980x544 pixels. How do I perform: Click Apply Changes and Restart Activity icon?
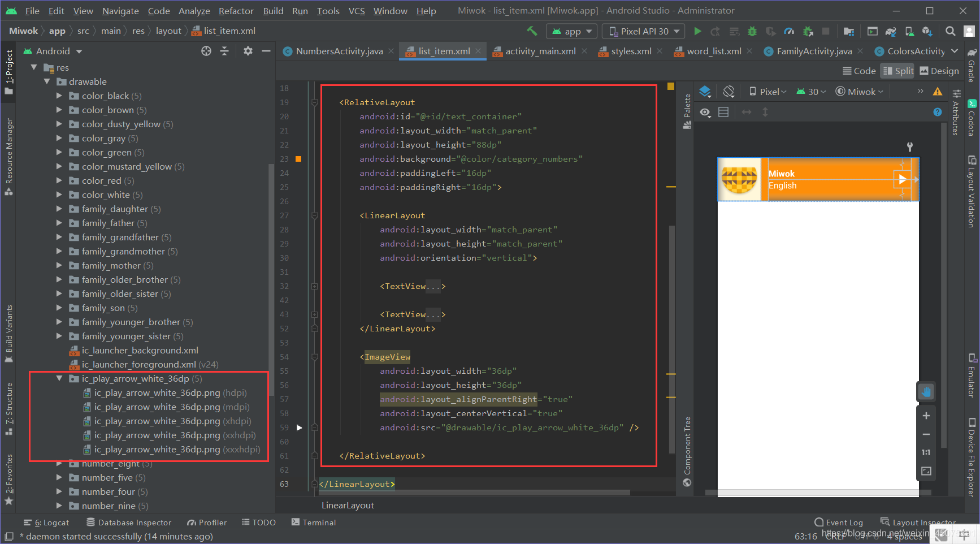[716, 31]
